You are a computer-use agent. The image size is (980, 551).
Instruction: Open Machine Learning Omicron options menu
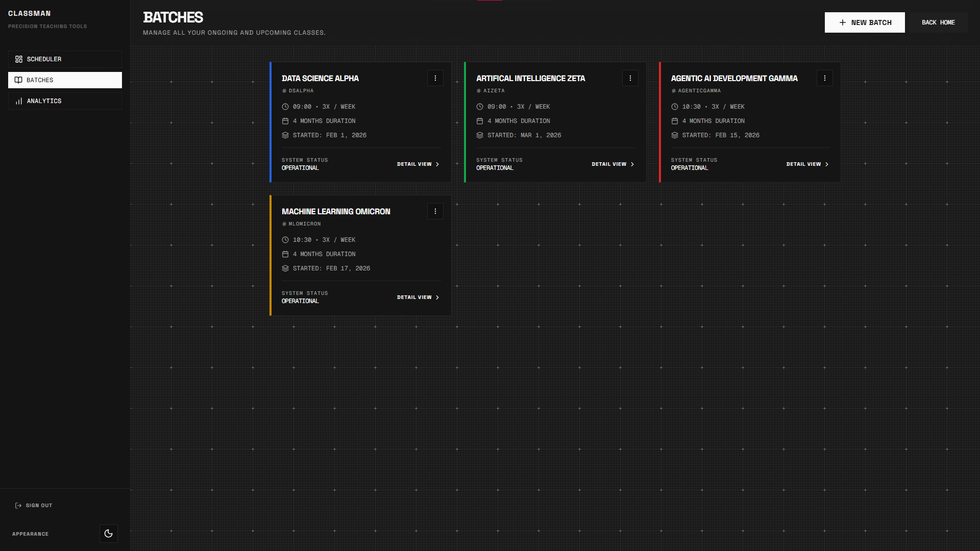[435, 211]
